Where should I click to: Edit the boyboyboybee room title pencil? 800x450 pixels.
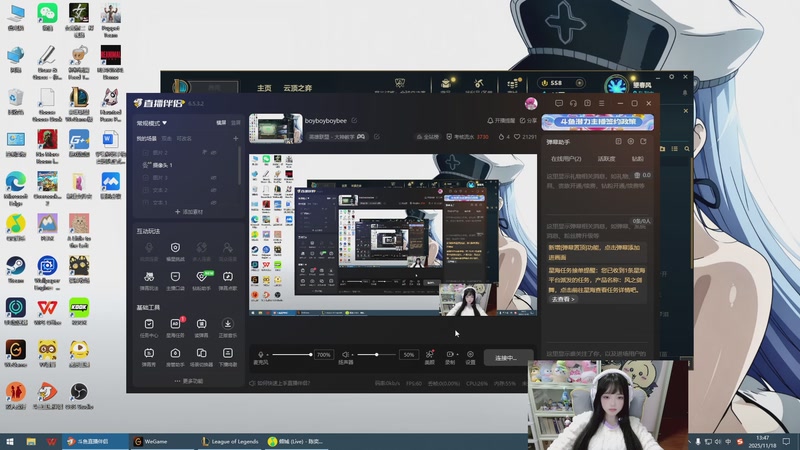pos(354,121)
